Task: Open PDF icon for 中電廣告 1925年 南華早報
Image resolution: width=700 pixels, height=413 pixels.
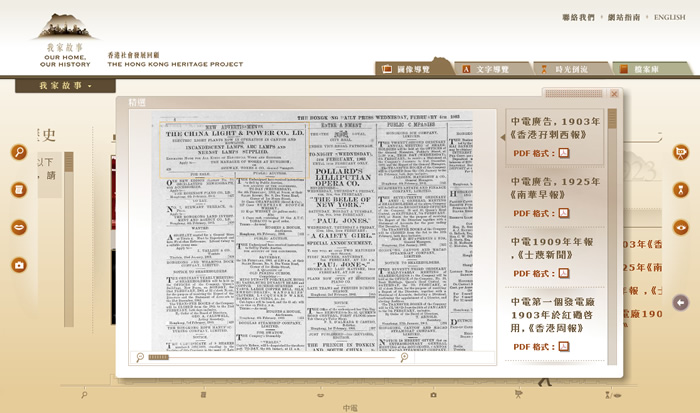Action: [x=563, y=213]
